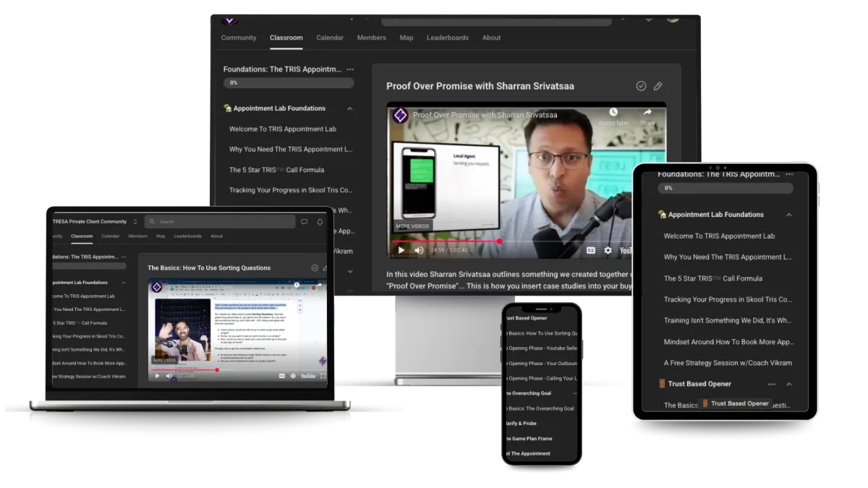Play the Proof Over Promise video on the monitor
Screen dimensions: 868x488
pyautogui.click(x=402, y=250)
